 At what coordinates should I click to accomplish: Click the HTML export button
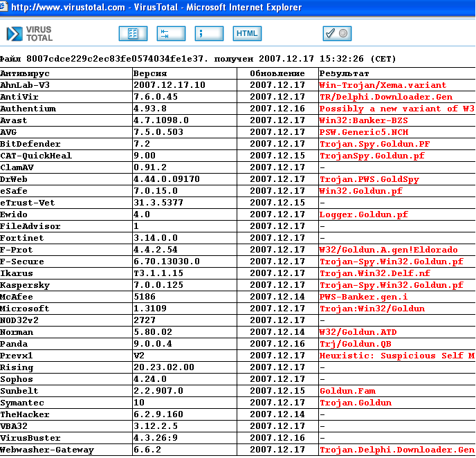click(247, 33)
